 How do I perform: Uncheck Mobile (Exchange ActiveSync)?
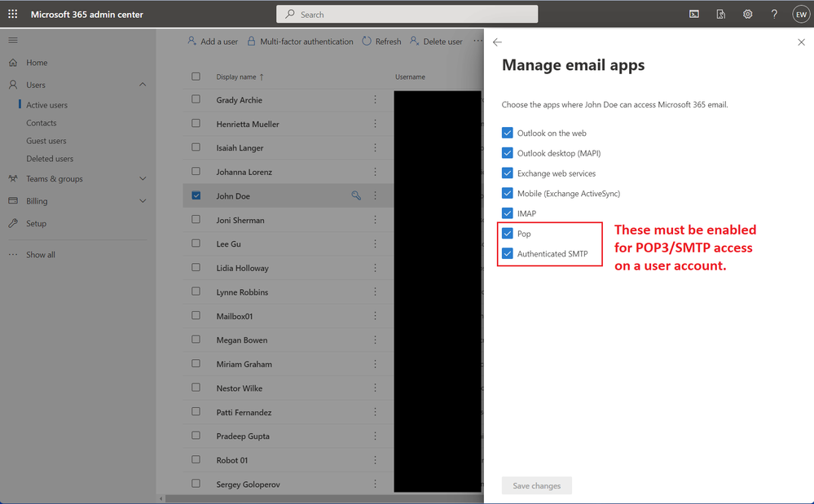click(x=507, y=193)
